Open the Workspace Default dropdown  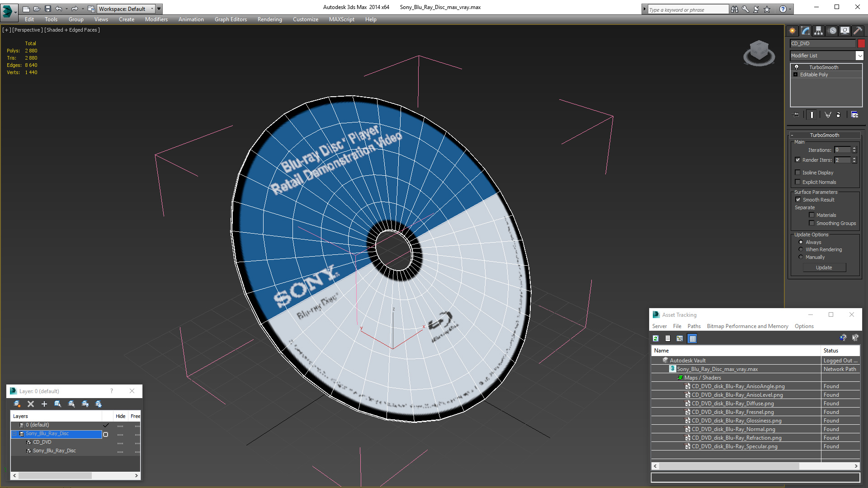pyautogui.click(x=127, y=9)
